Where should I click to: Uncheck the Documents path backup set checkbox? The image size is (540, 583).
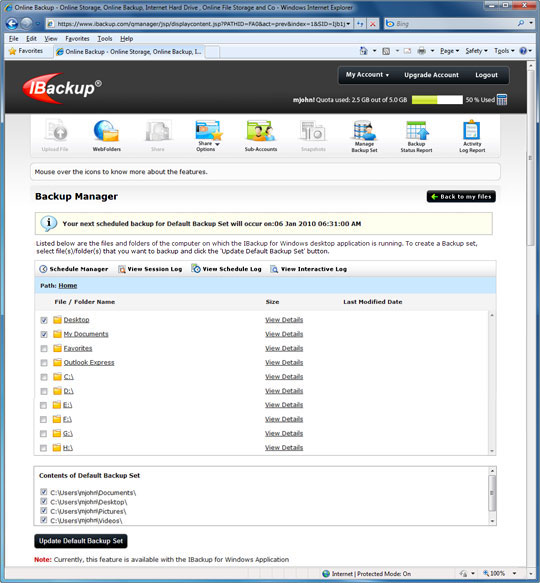pos(44,492)
